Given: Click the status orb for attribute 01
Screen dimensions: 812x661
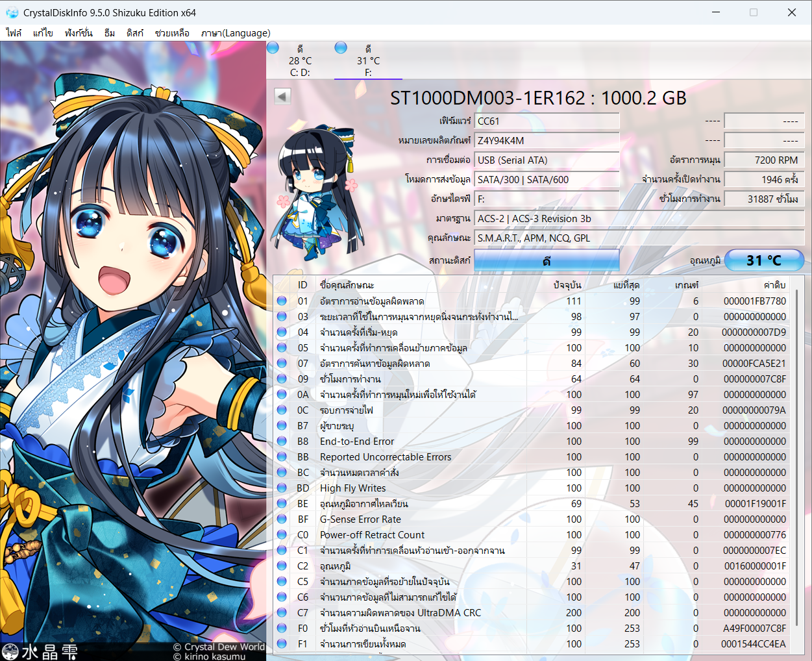Looking at the screenshot, I should (282, 301).
